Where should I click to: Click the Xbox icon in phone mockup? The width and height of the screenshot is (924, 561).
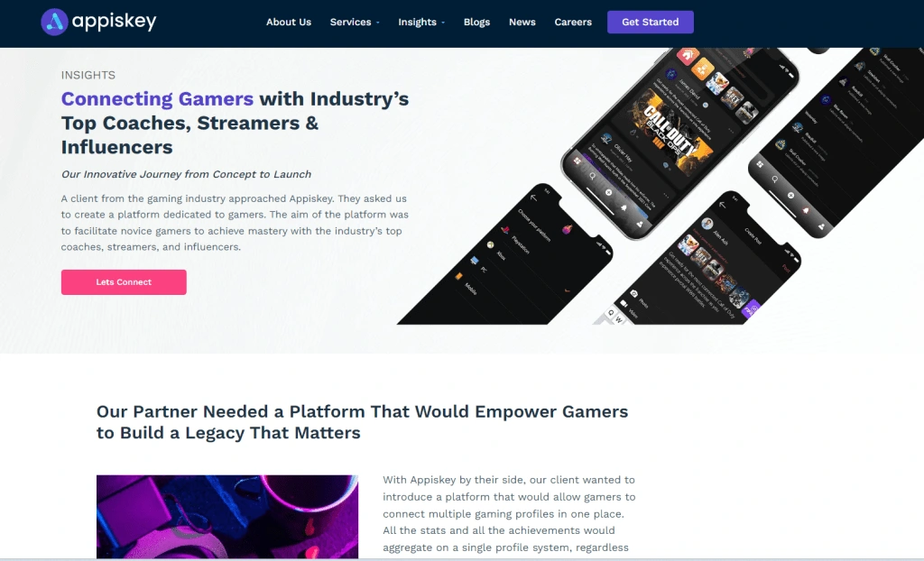coord(490,244)
